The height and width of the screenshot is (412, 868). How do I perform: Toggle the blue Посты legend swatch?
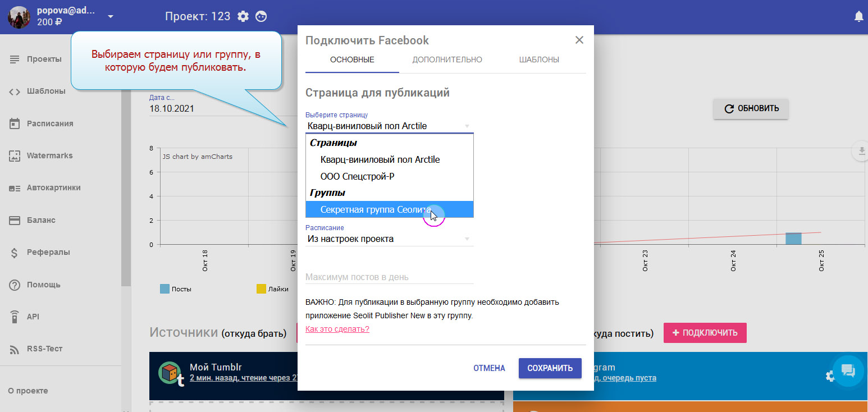pos(165,289)
